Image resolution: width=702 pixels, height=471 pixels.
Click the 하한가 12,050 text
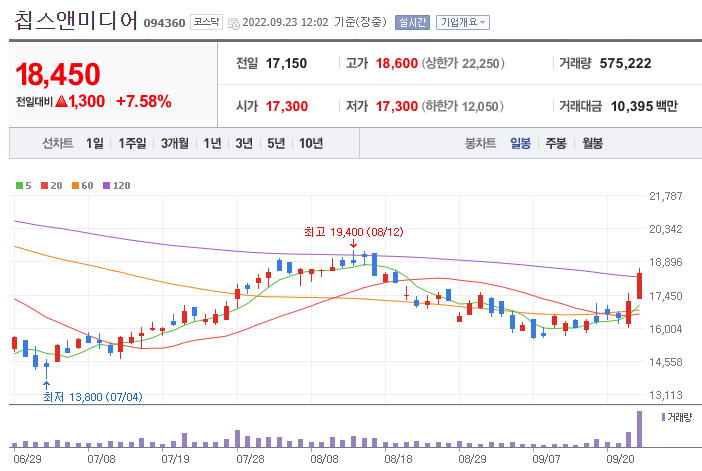pos(463,107)
